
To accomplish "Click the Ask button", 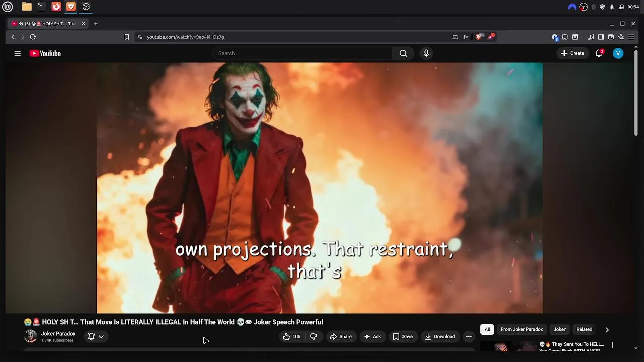I will 372,337.
